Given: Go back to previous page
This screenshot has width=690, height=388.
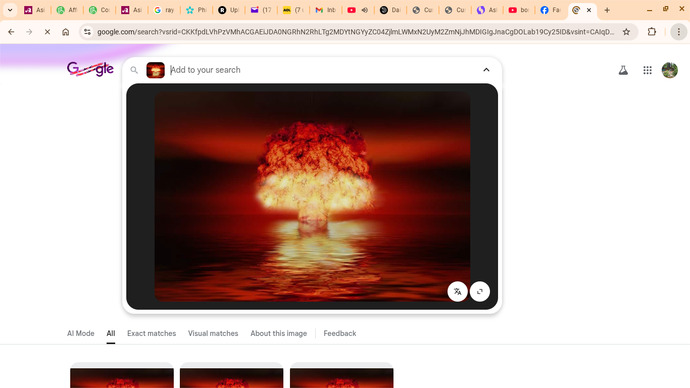Looking at the screenshot, I should point(11,32).
